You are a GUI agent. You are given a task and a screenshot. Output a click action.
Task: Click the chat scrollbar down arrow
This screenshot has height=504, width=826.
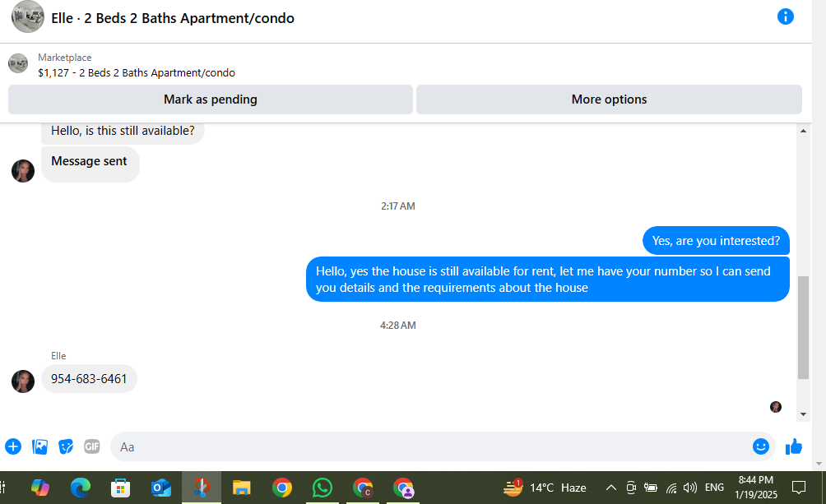coord(803,414)
